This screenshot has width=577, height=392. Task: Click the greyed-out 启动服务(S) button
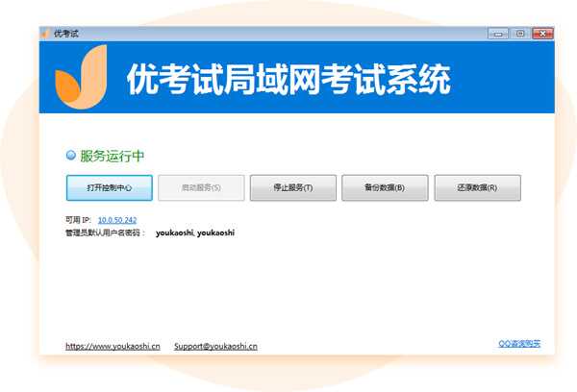[201, 188]
